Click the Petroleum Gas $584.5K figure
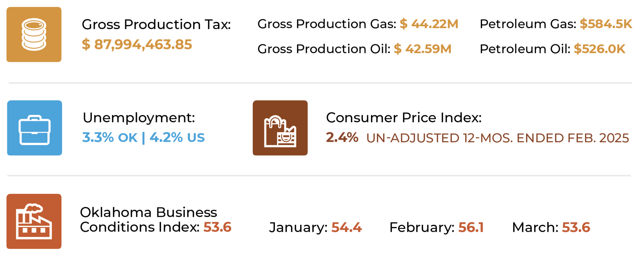Screen dimensions: 644x257 [606, 24]
